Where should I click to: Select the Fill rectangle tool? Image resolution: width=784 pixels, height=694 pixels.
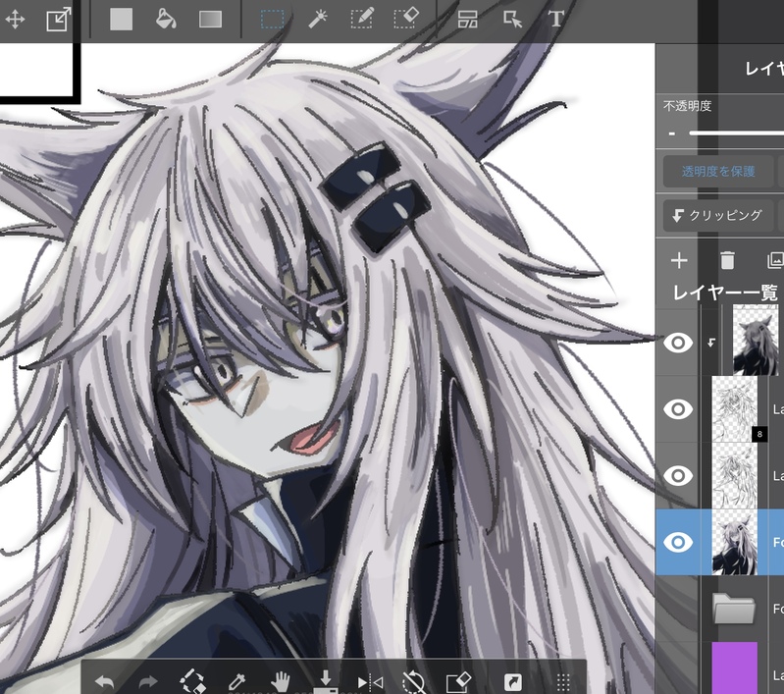(x=121, y=20)
